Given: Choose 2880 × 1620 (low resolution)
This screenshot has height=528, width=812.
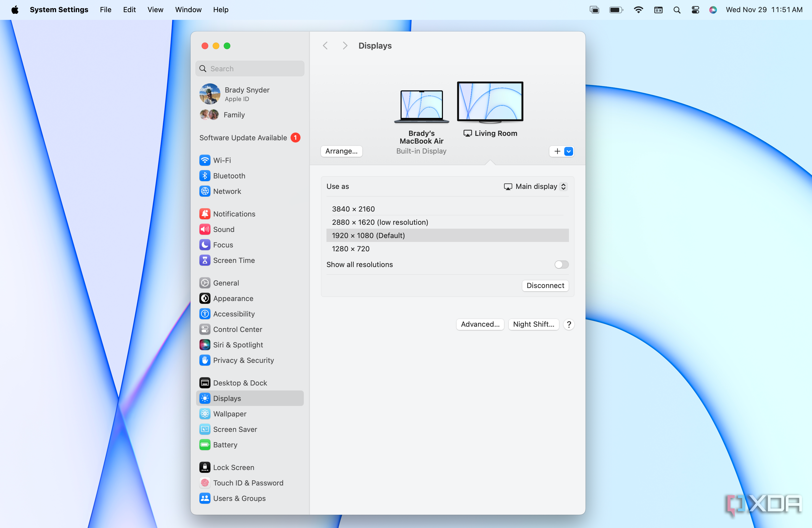Looking at the screenshot, I should coord(447,222).
